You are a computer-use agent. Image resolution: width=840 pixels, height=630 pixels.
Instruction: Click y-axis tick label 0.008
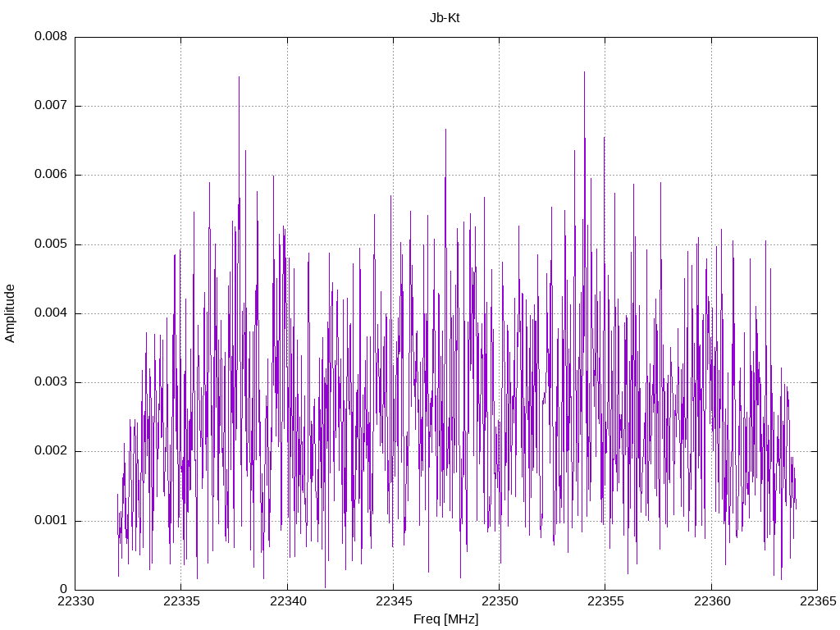(51, 36)
